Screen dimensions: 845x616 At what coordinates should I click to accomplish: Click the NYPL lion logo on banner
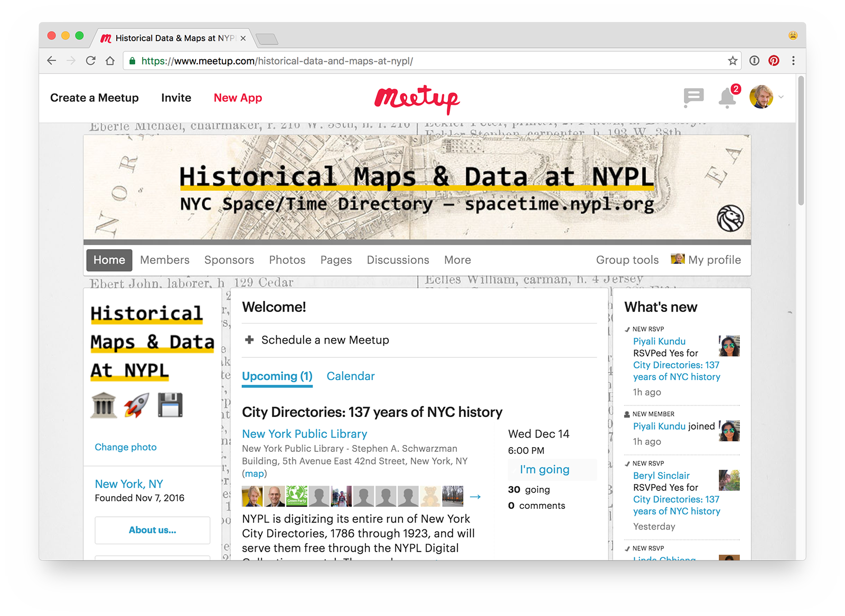click(x=730, y=219)
